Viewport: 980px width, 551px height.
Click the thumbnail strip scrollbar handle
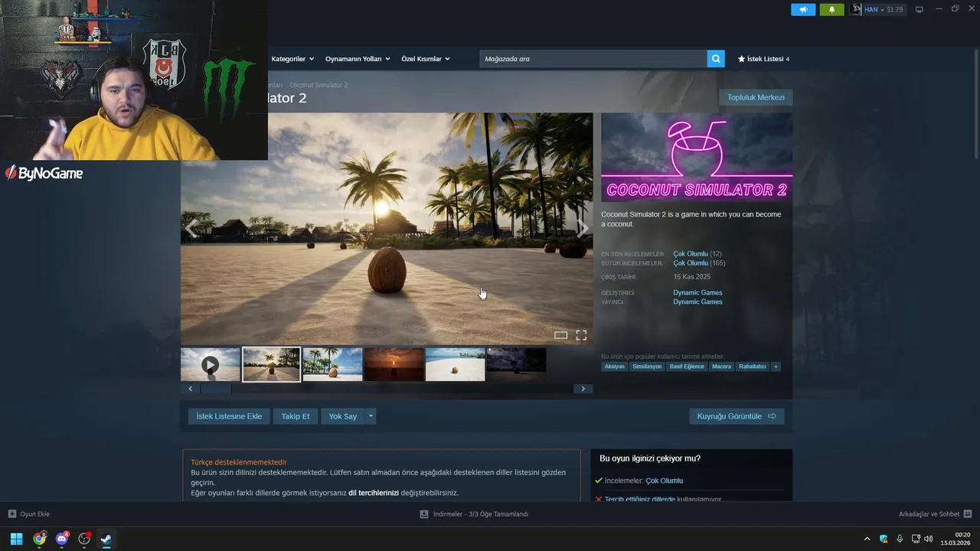point(216,389)
